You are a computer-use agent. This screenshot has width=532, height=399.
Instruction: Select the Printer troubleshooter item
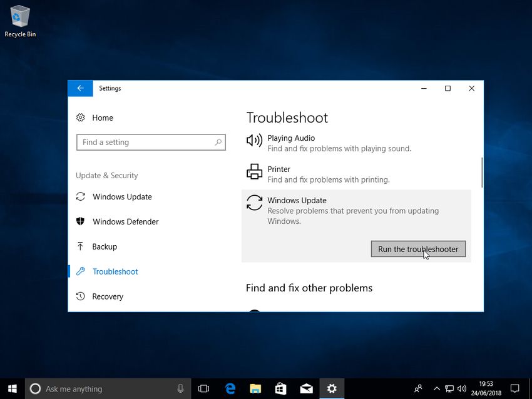pyautogui.click(x=356, y=174)
